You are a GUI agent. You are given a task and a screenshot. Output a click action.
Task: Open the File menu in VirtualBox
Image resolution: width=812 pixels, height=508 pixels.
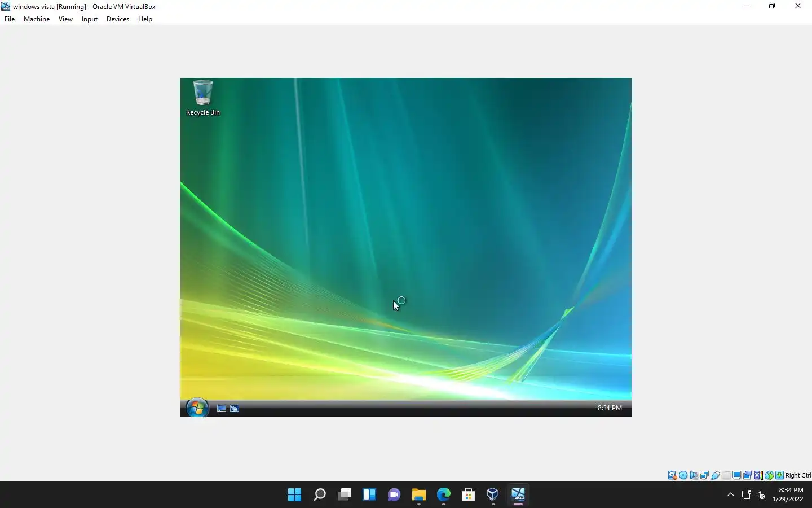(10, 19)
